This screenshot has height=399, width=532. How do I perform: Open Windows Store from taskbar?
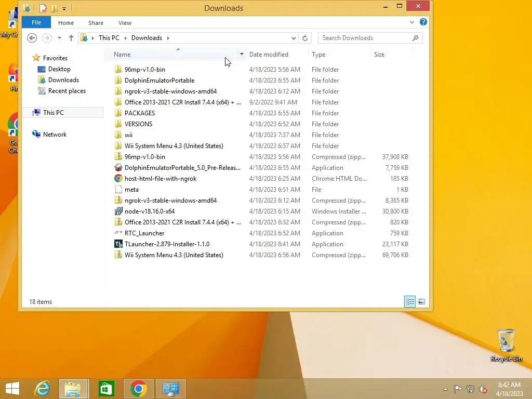[106, 389]
